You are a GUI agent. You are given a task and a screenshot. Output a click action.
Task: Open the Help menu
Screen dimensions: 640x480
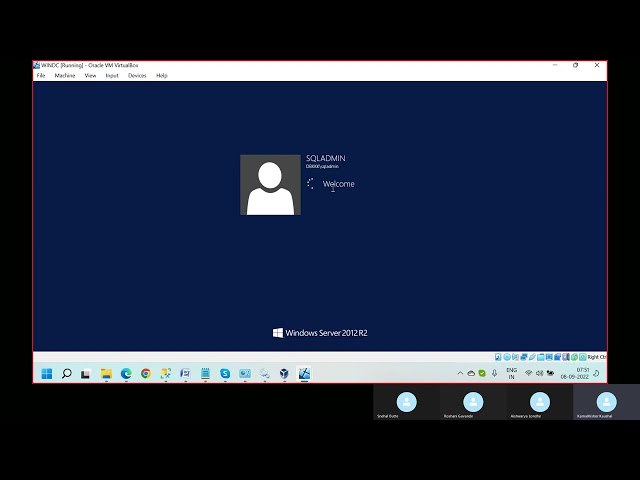point(162,76)
